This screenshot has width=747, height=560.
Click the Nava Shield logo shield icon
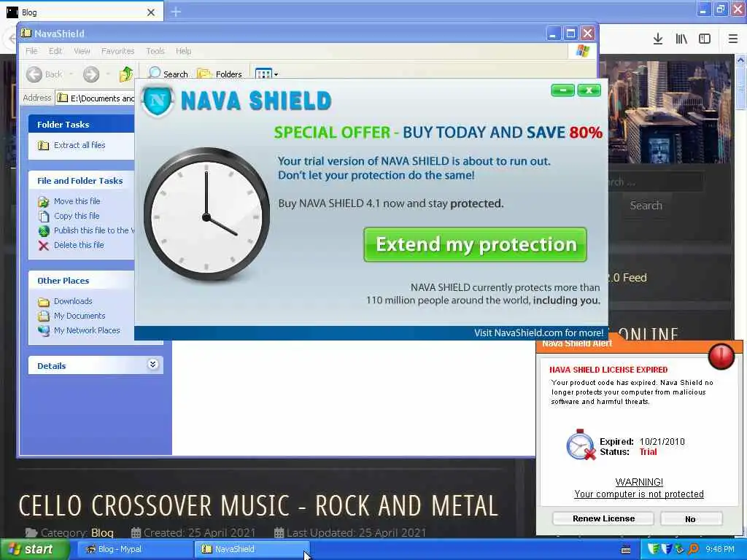158,101
